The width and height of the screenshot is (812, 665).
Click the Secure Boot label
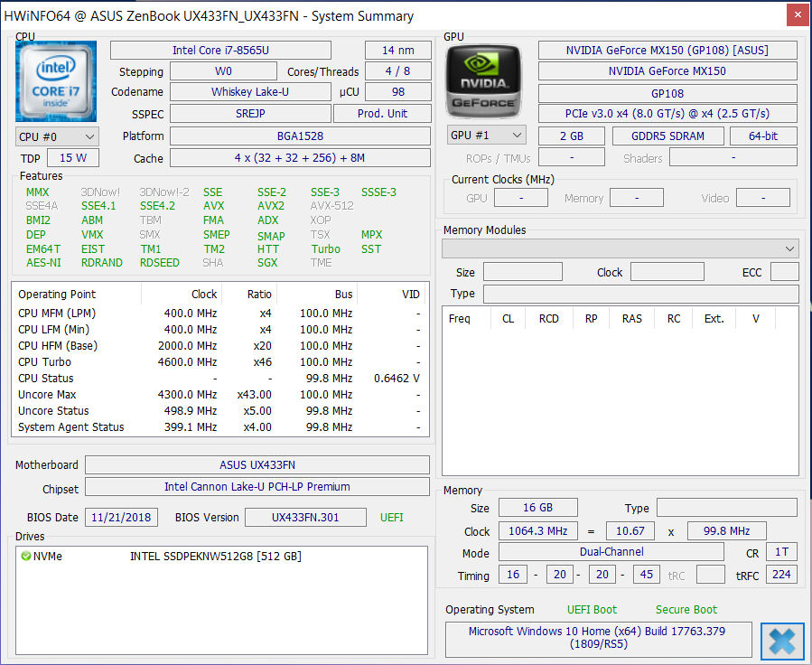tap(686, 610)
